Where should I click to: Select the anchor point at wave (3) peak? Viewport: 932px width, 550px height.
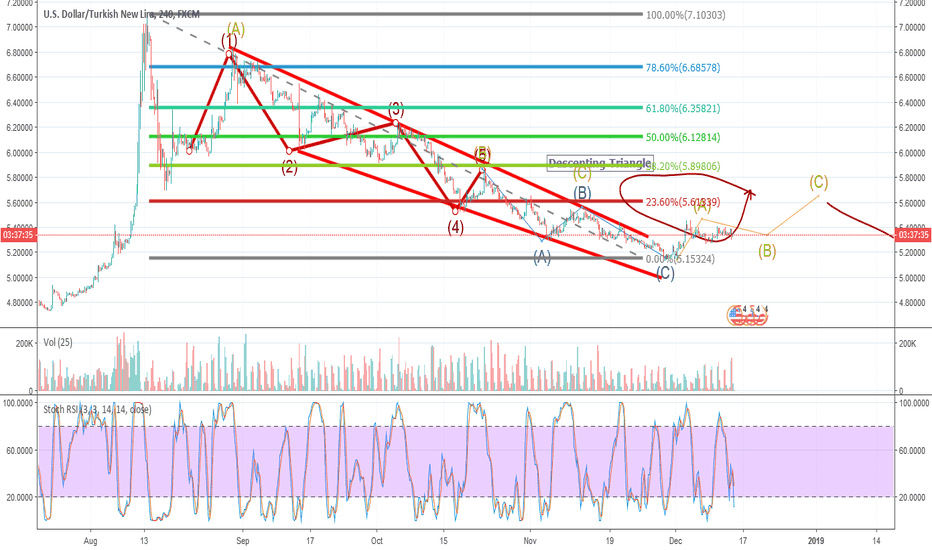point(396,122)
